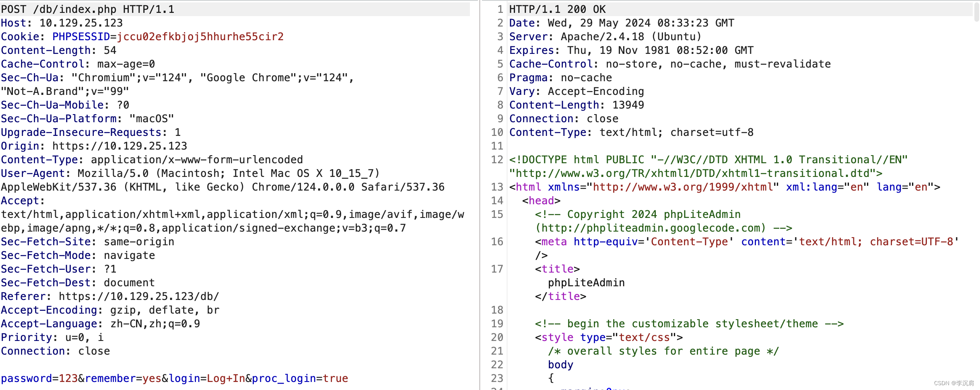
Task: Click the DOCTYPE html PUBLIC declaration line
Action: [709, 160]
